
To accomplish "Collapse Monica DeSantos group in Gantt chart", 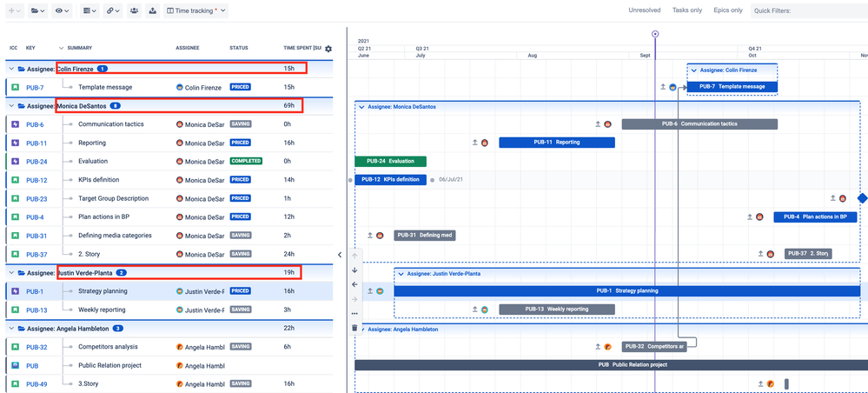I will [361, 106].
